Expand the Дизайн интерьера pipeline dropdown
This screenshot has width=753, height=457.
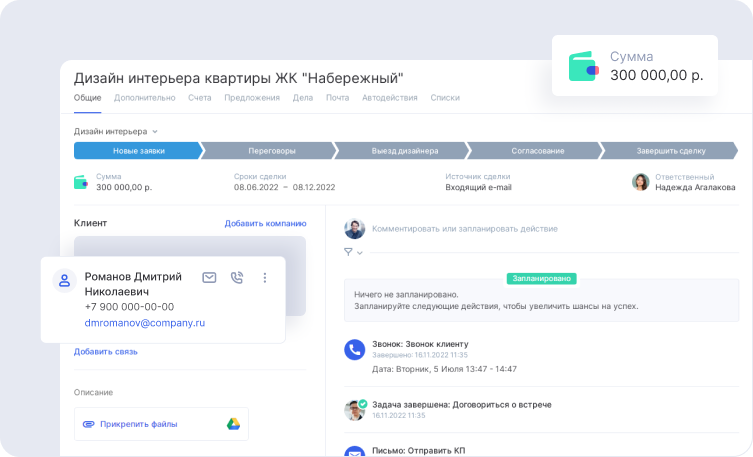click(155, 131)
